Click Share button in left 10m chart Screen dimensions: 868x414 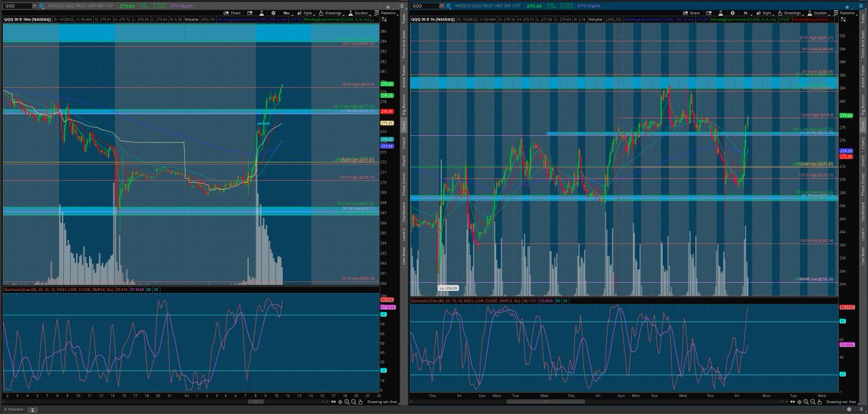232,12
